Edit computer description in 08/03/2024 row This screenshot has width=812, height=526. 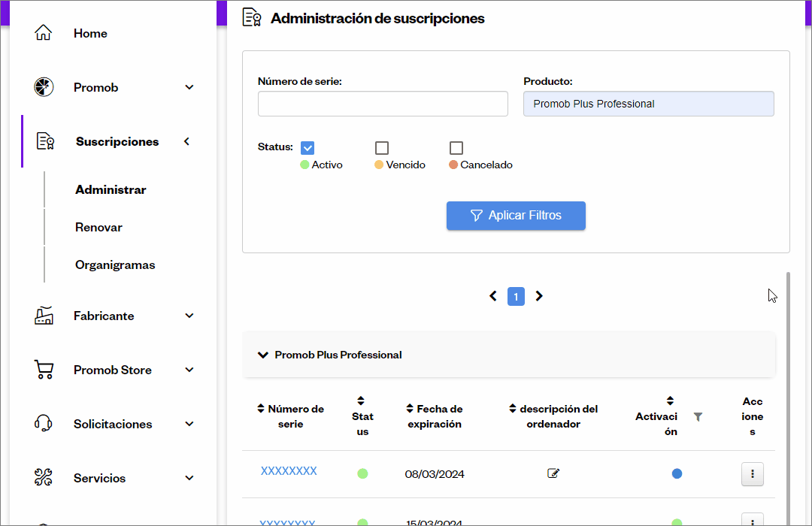(553, 473)
